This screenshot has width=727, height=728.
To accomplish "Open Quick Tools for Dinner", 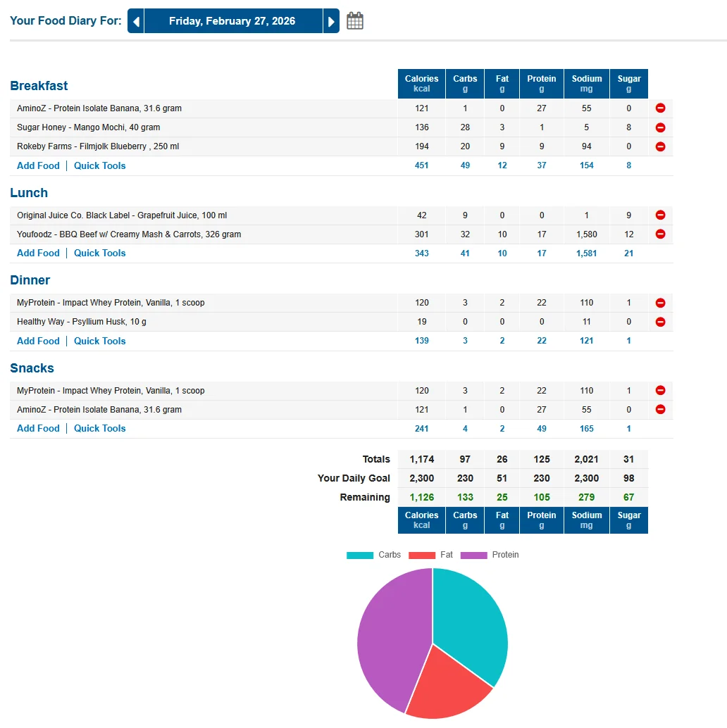I will pos(100,341).
